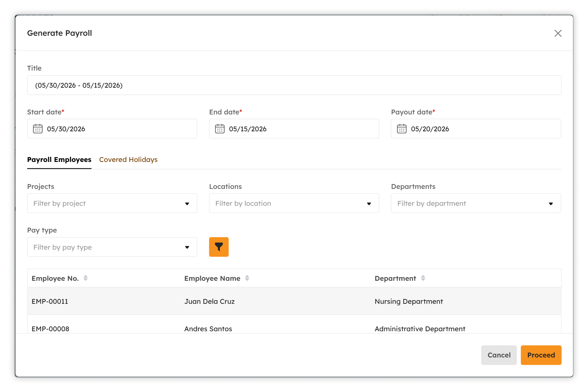Click the Payout date field value 05/20/2026

pos(430,129)
